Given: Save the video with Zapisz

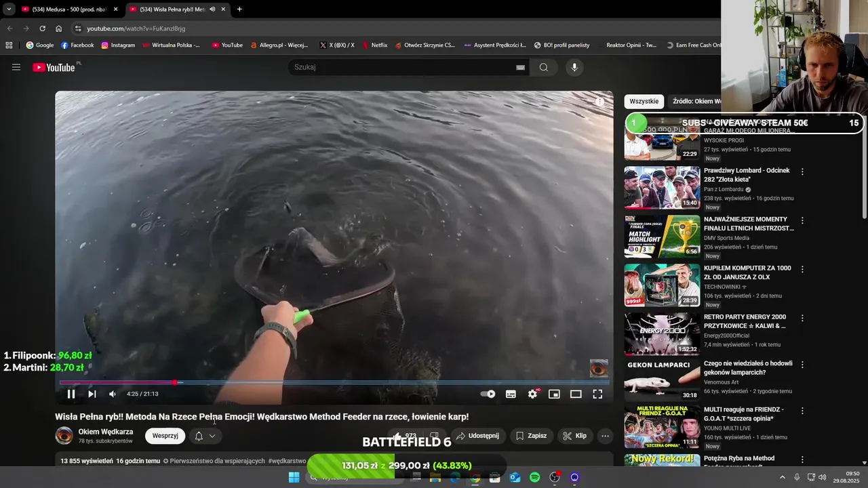Looking at the screenshot, I should pyautogui.click(x=531, y=436).
